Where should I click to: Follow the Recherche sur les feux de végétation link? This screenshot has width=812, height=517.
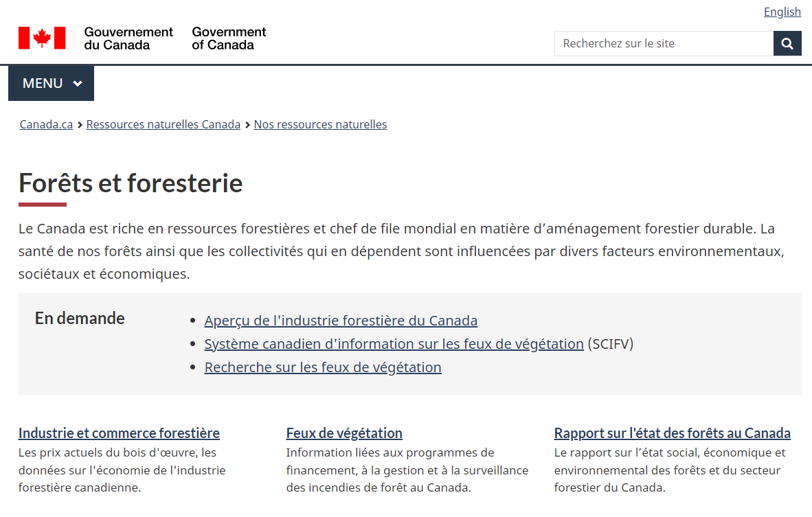323,367
